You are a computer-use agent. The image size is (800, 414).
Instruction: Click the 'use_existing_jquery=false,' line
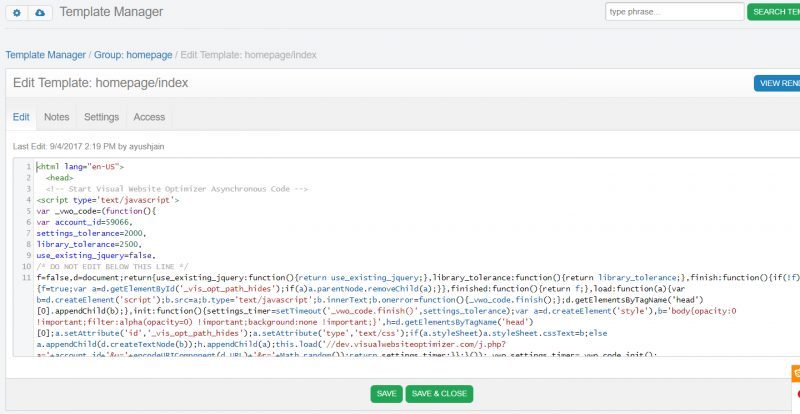96,255
